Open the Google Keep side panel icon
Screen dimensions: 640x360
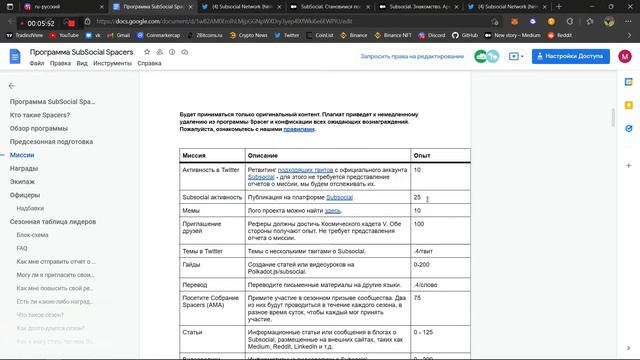point(629,105)
